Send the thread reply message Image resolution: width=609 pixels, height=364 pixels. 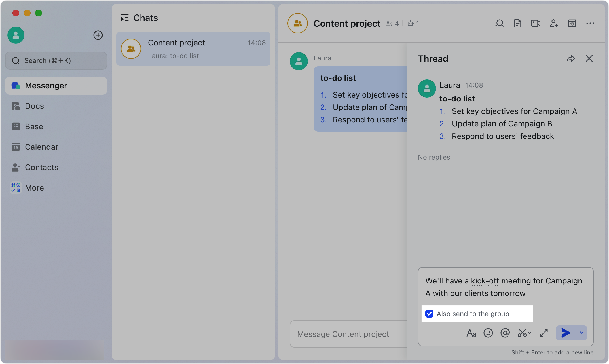566,333
